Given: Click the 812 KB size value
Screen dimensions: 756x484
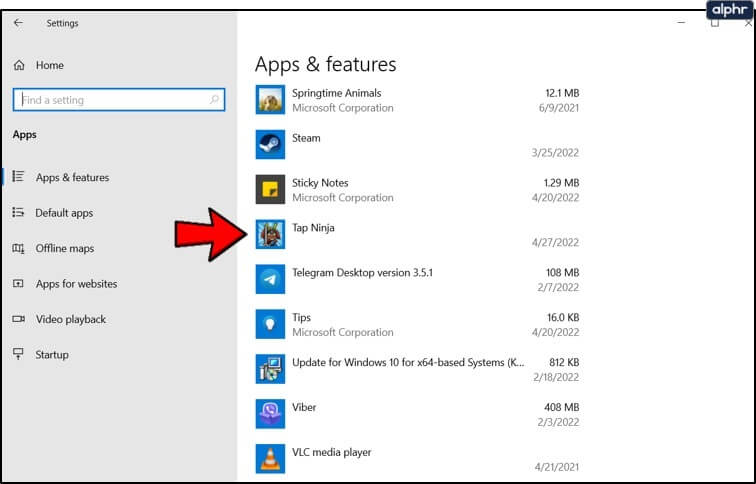Looking at the screenshot, I should pos(564,362).
